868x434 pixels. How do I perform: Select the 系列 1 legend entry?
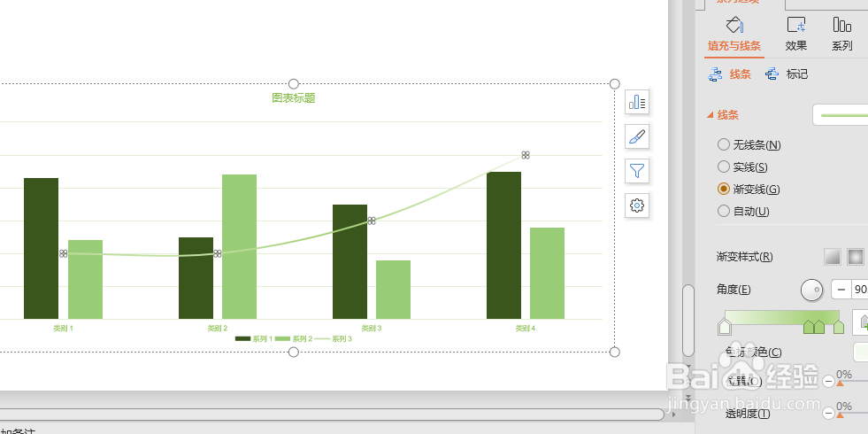(x=254, y=338)
